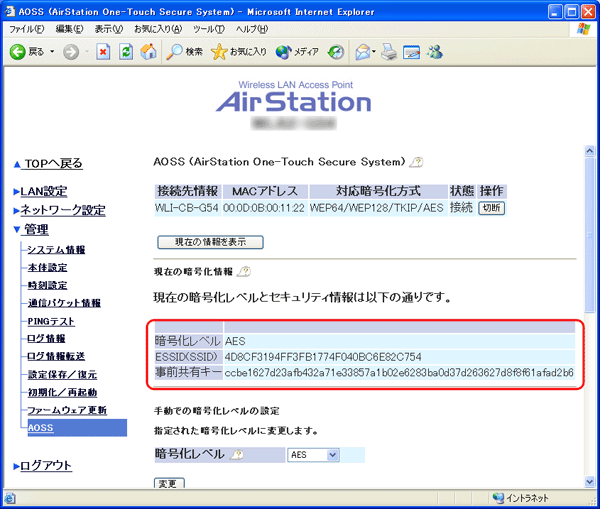Click the WLI-CB-G54 table cell
The width and height of the screenshot is (600, 509).
(187, 208)
